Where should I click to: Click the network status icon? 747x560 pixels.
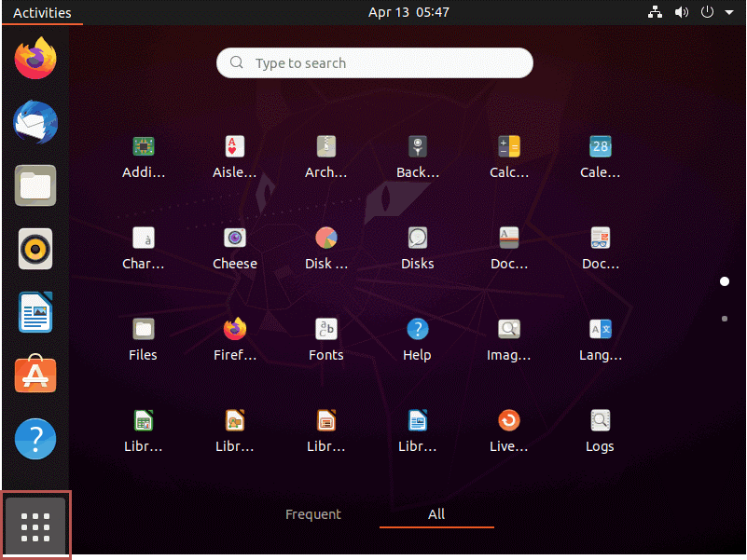pyautogui.click(x=655, y=12)
